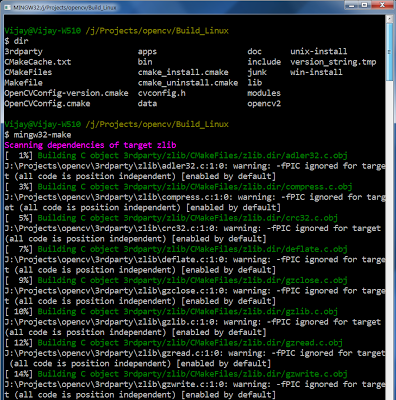The image size is (396, 400).
Task: Select the cmake_install.cmake filename
Action: coord(183,72)
